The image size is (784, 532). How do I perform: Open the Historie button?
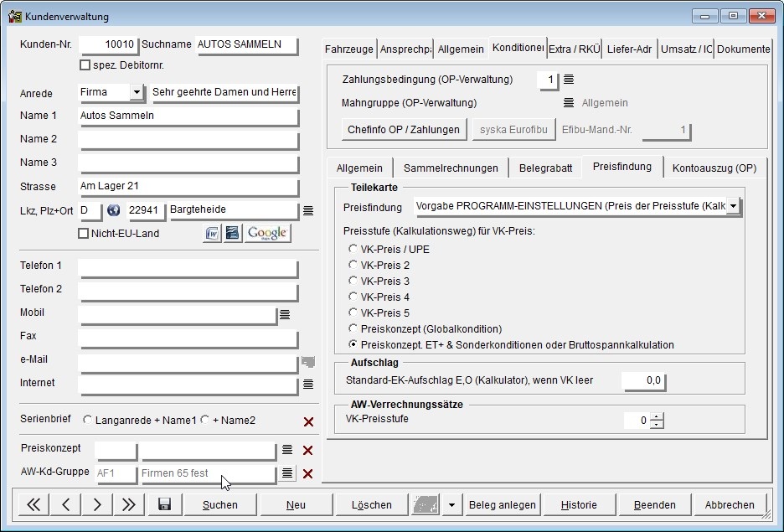579,504
